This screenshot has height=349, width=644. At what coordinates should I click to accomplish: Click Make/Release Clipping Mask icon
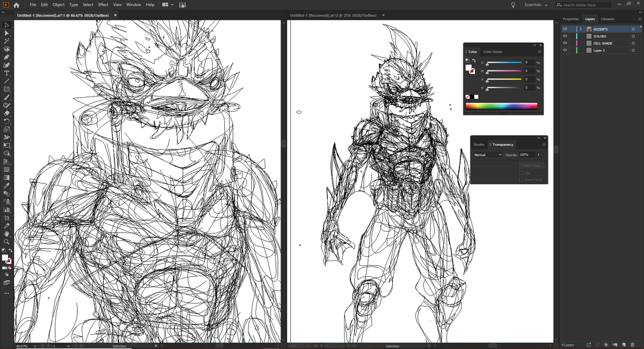[605, 345]
